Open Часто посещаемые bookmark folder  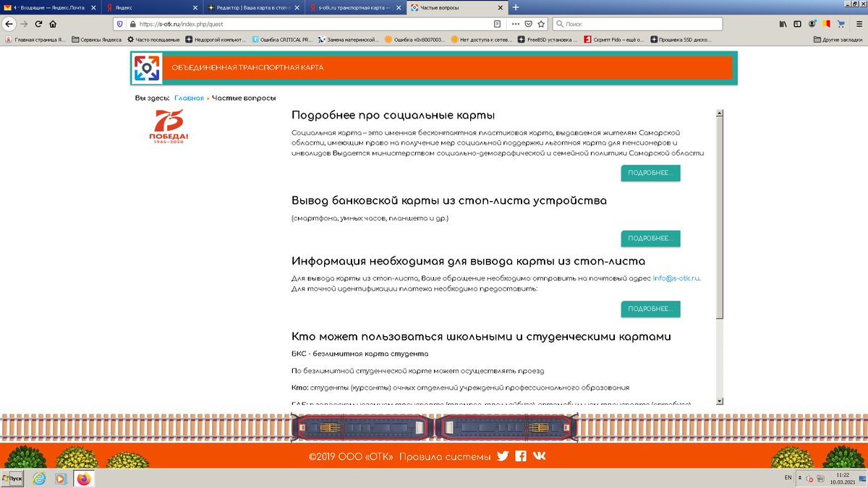click(x=153, y=40)
